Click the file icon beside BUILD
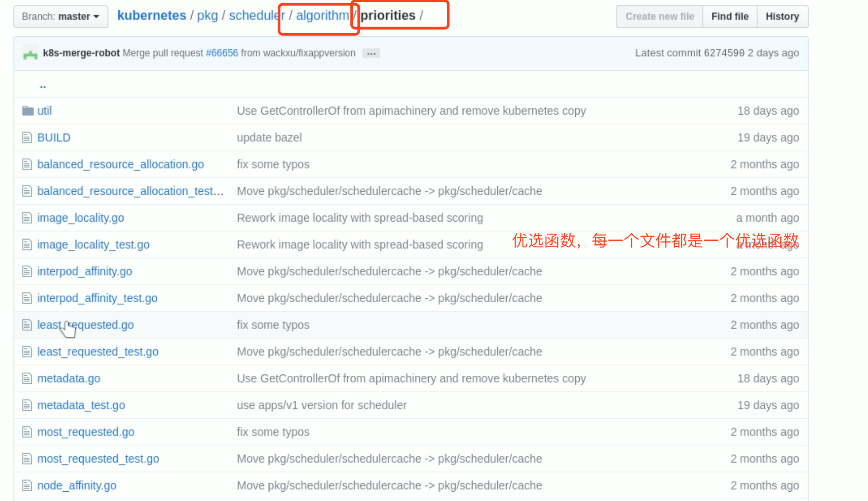 [x=27, y=138]
